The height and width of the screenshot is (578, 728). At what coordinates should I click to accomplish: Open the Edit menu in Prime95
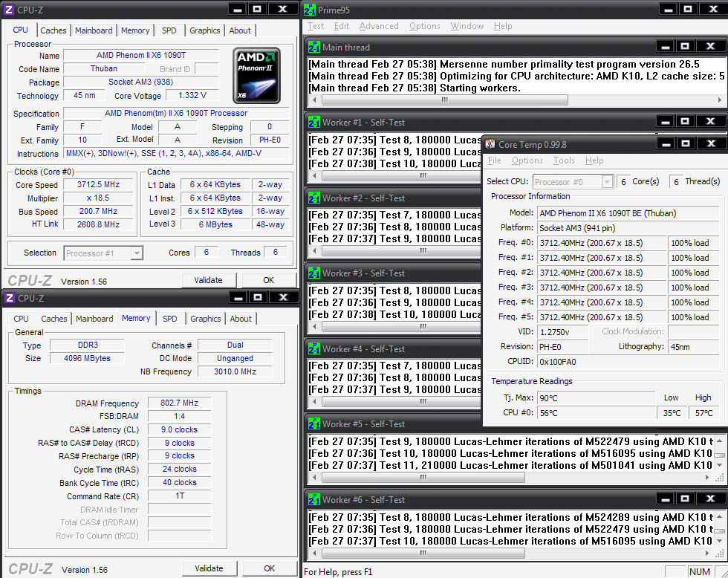[x=342, y=26]
